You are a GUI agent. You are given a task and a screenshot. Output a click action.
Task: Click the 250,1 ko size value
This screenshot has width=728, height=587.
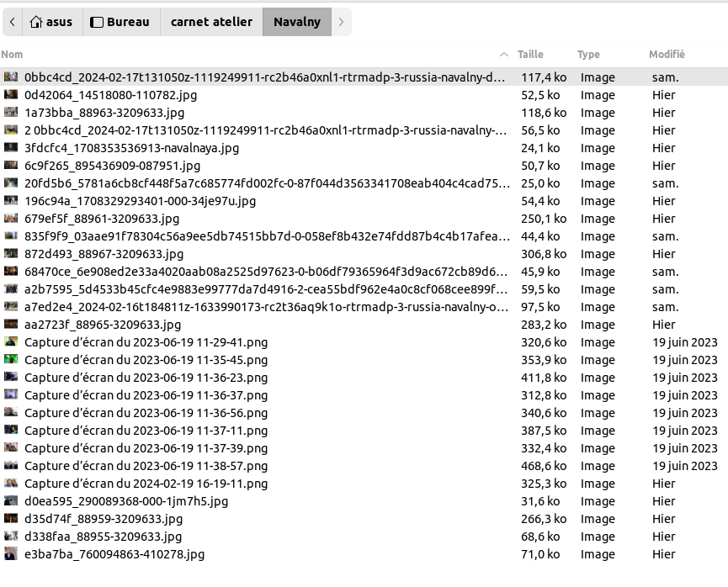tap(544, 219)
